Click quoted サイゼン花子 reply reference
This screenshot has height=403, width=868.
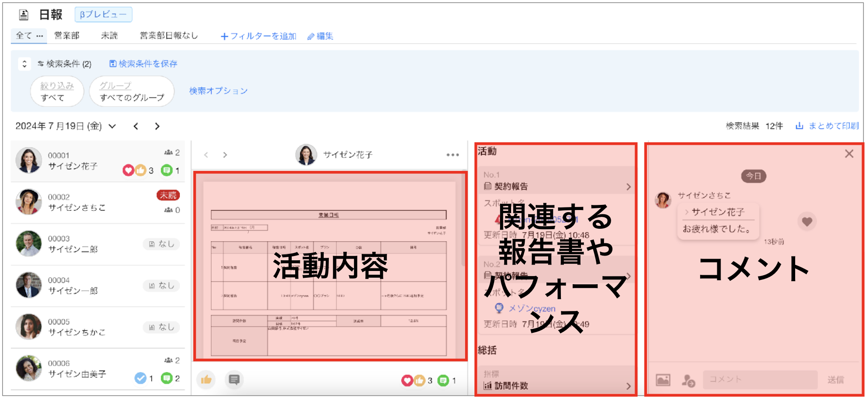(x=717, y=212)
